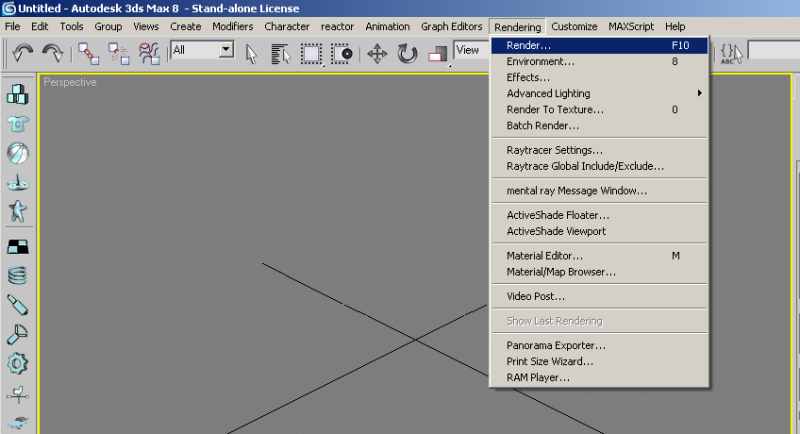Click the named selection ABC icon
The height and width of the screenshot is (434, 800).
pyautogui.click(x=731, y=53)
